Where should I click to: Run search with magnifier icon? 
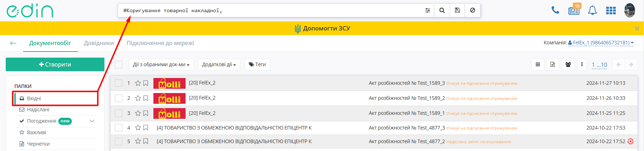pyautogui.click(x=442, y=10)
